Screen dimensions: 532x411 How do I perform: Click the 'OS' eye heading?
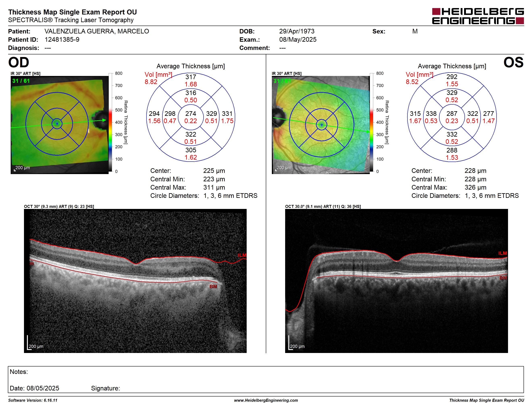pyautogui.click(x=513, y=62)
